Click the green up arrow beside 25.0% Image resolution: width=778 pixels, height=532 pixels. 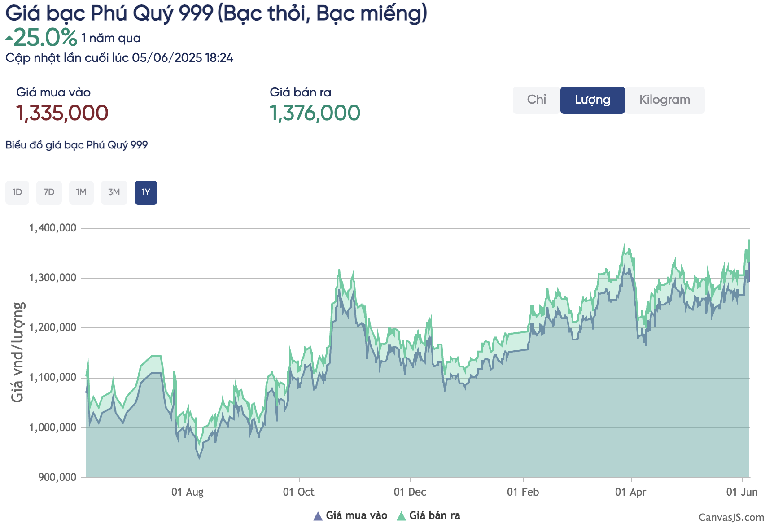point(9,39)
